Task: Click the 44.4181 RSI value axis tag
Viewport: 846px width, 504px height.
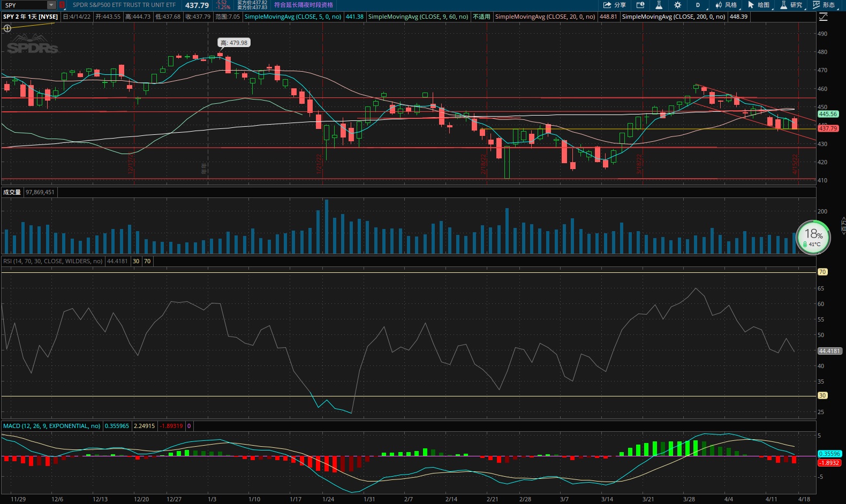Action: pos(830,351)
